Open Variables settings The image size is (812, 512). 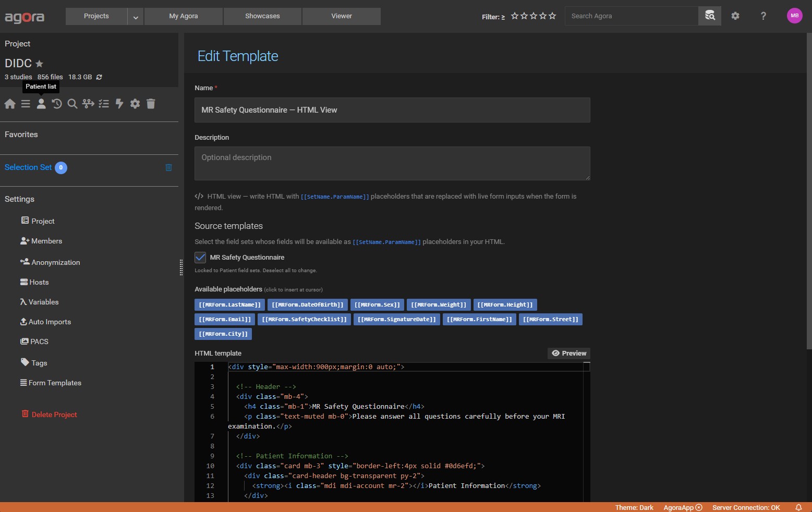39,302
